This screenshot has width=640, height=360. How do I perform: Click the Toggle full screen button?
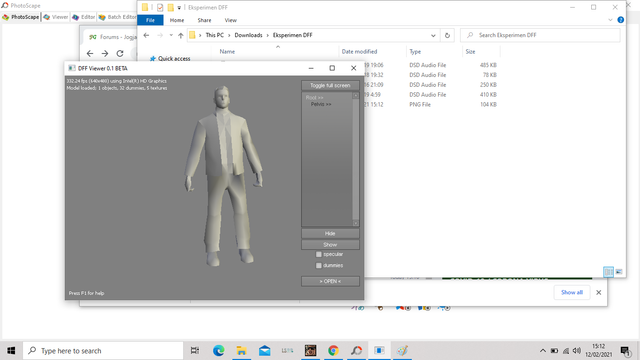pyautogui.click(x=330, y=85)
